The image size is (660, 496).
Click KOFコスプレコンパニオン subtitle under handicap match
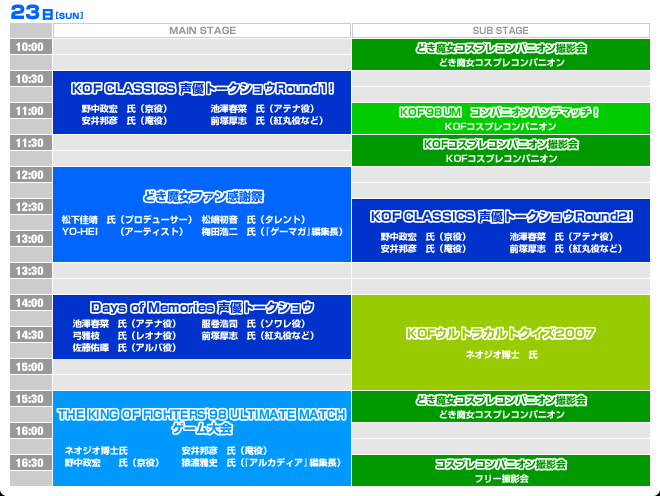click(x=500, y=127)
